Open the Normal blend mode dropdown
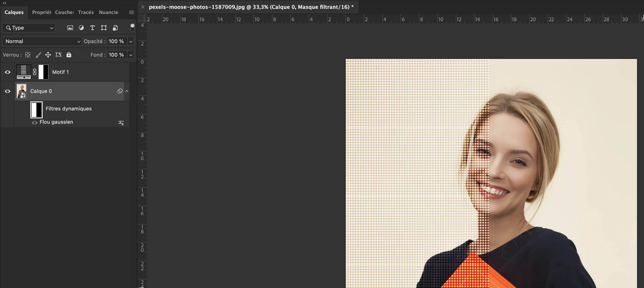The image size is (644, 288). [x=42, y=41]
